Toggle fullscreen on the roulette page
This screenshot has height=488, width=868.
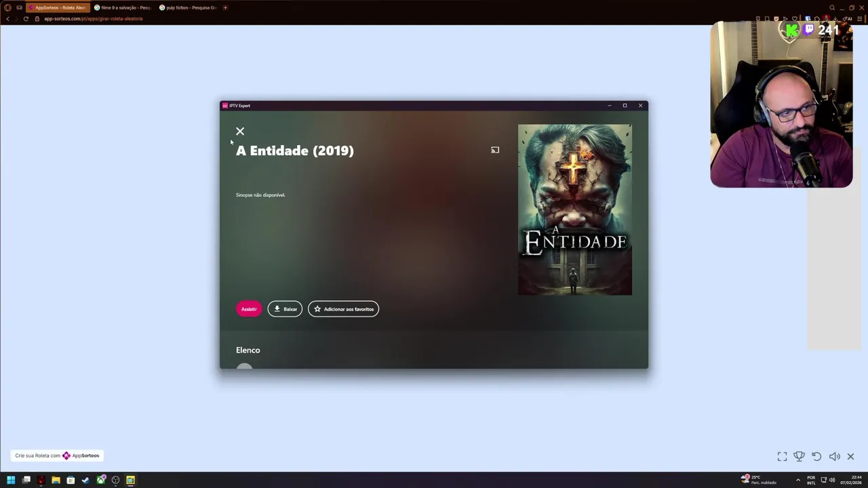click(x=782, y=457)
